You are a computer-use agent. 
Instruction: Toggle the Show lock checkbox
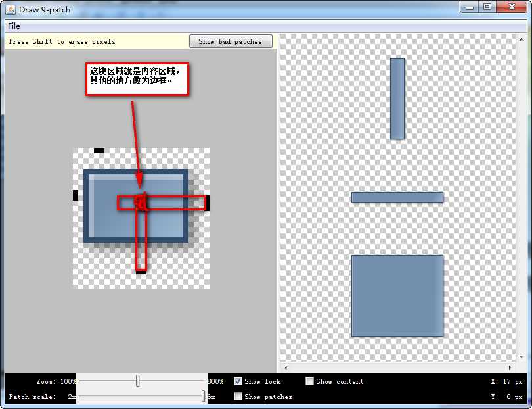[x=238, y=381]
